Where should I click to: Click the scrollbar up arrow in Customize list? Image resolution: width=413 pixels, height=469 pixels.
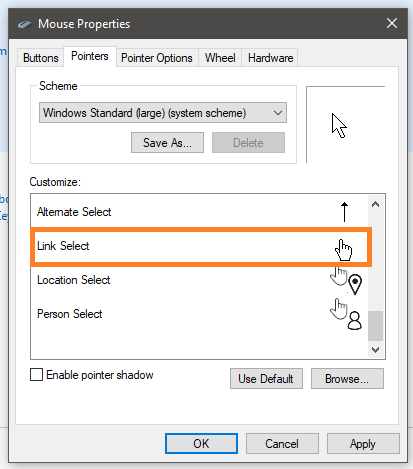[376, 204]
